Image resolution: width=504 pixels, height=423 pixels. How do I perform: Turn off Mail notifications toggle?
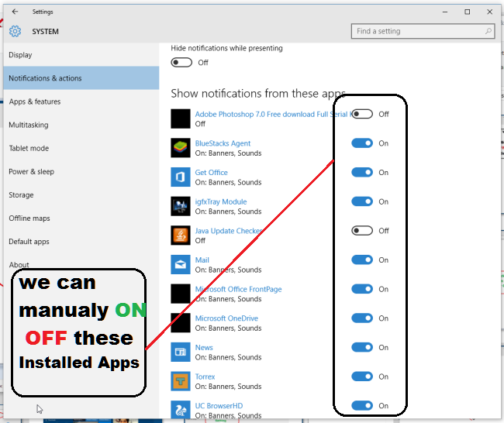point(362,260)
